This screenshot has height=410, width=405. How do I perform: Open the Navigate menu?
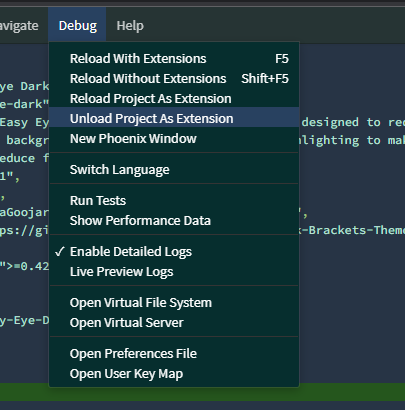click(19, 26)
